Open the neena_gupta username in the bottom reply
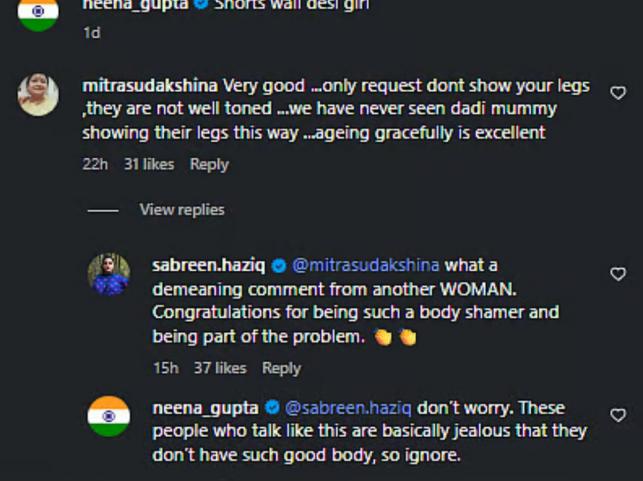This screenshot has width=643, height=481. coord(206,407)
